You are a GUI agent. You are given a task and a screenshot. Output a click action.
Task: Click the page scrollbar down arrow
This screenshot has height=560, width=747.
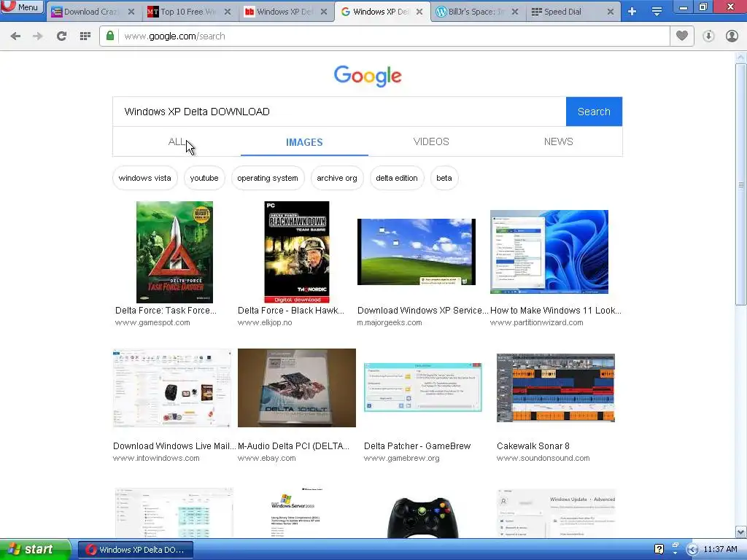coord(740,532)
